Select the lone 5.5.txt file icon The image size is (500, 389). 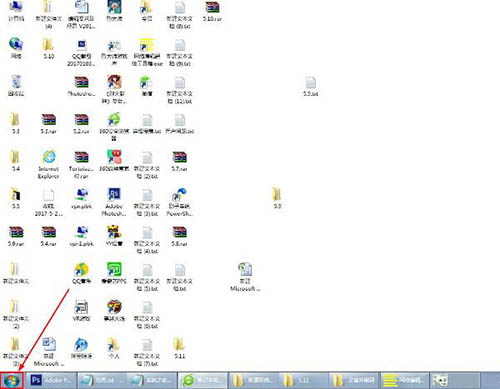pyautogui.click(x=310, y=86)
